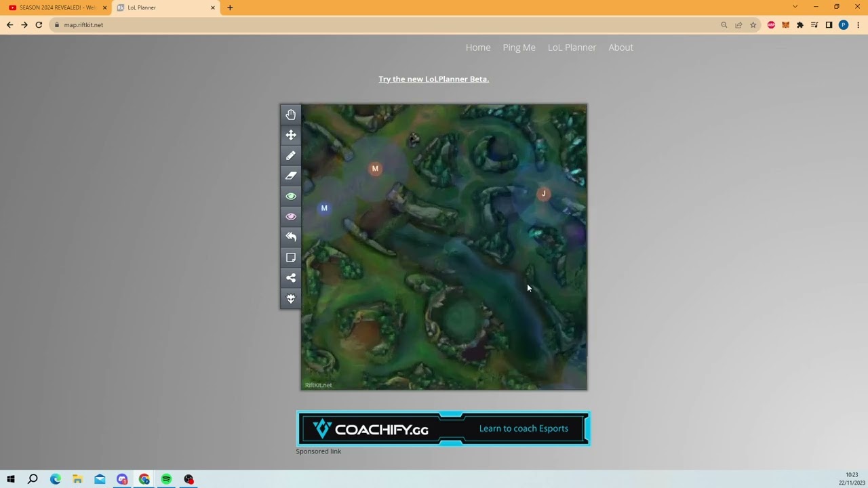
Task: Open Spotify from the taskbar
Action: click(x=166, y=479)
